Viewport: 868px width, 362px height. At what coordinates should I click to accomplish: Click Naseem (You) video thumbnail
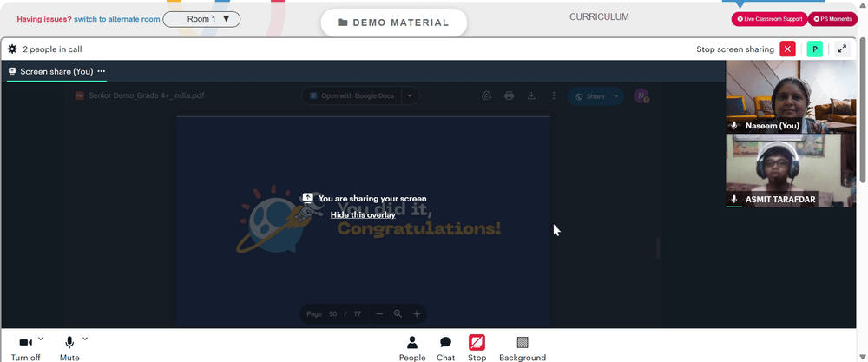point(791,96)
